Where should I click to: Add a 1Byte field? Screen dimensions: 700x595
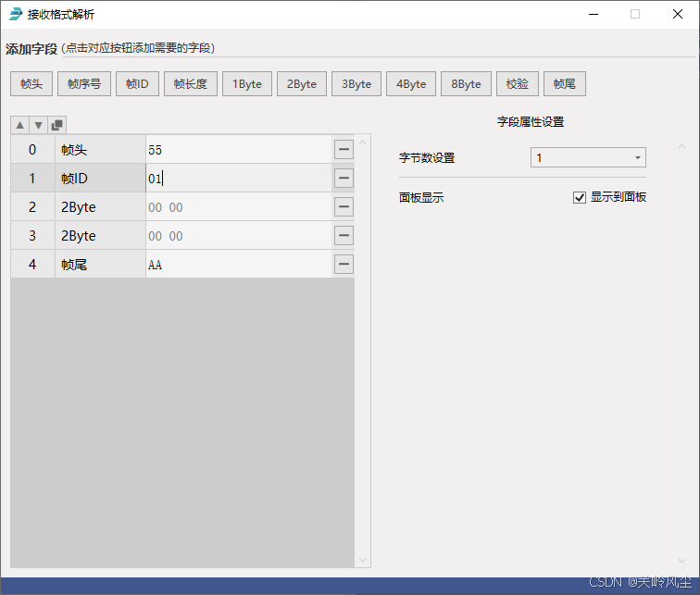247,84
